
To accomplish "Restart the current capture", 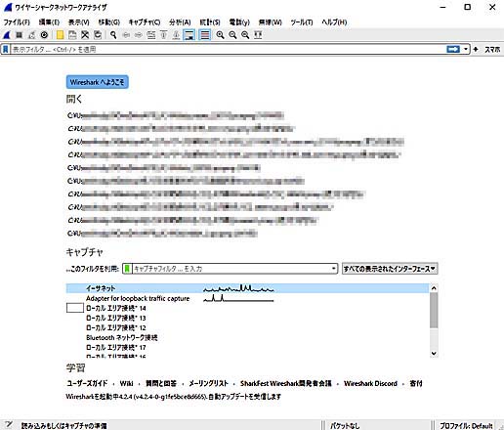I will [x=31, y=35].
